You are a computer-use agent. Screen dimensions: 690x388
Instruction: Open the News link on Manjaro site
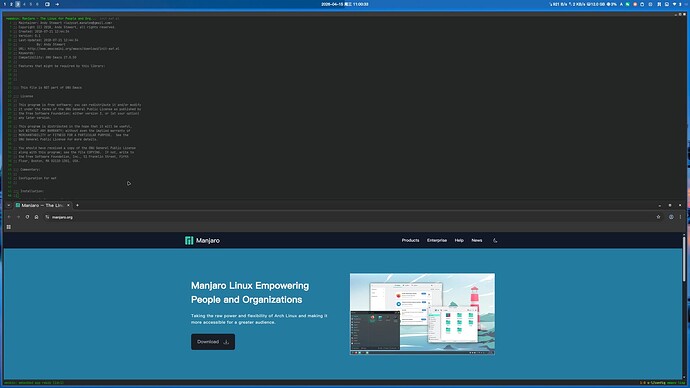(477, 240)
